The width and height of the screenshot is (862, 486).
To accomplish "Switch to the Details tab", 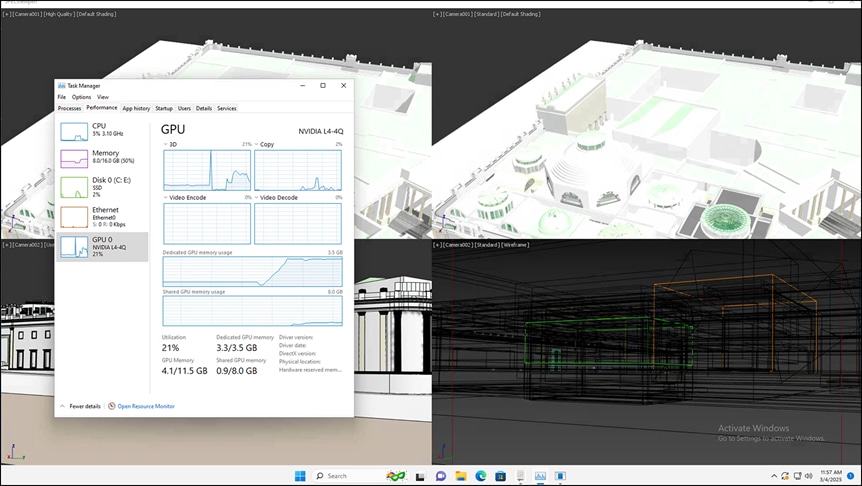I will click(x=204, y=108).
